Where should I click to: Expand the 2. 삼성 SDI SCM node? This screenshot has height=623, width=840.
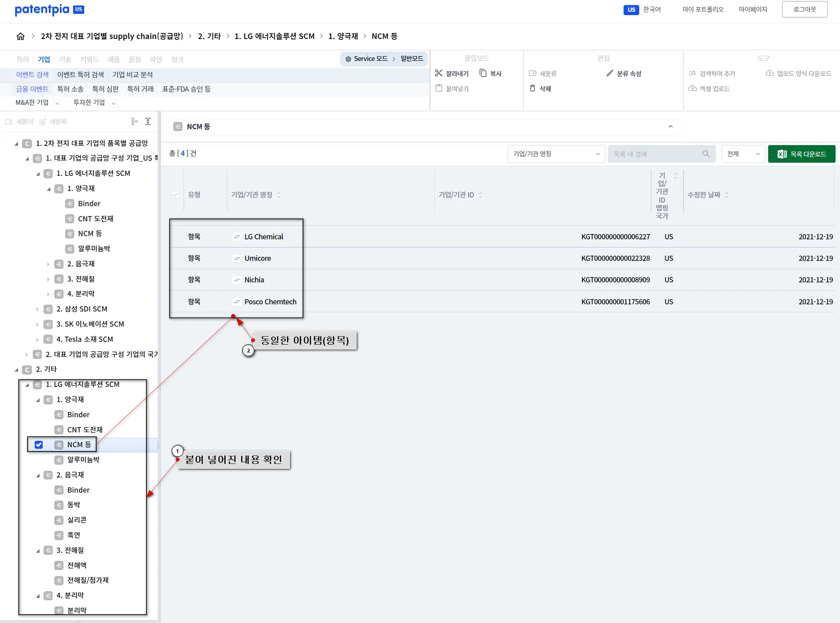(37, 309)
